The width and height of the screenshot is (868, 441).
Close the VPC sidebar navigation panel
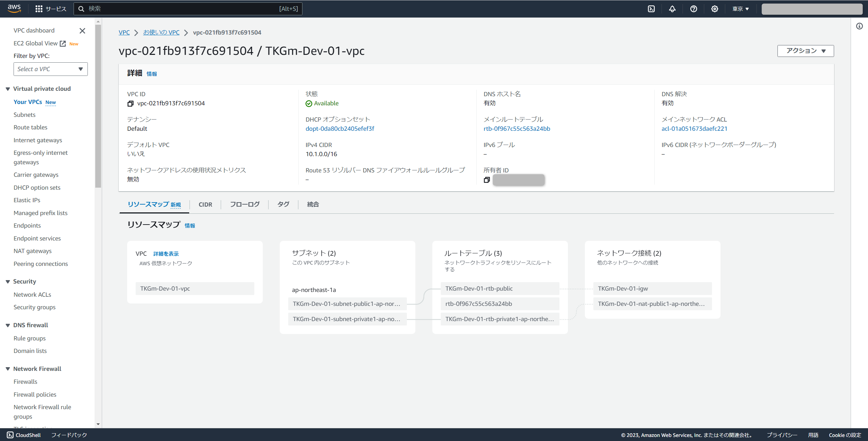click(x=82, y=31)
